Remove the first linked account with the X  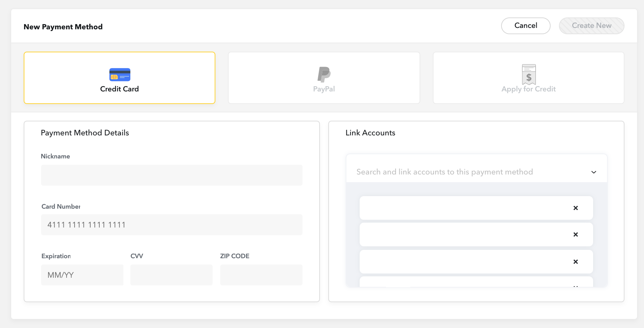[576, 208]
